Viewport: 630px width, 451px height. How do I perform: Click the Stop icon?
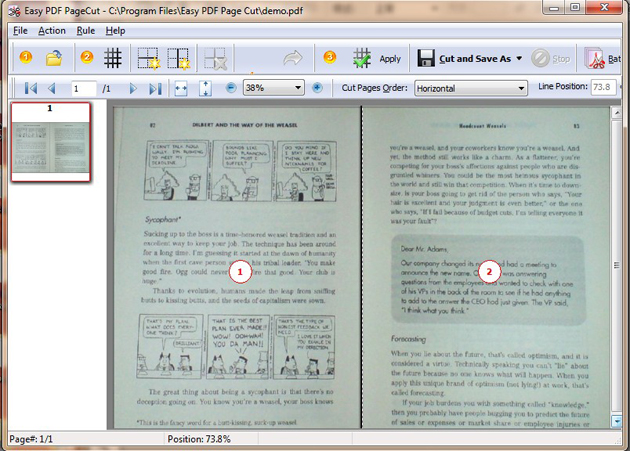[540, 58]
